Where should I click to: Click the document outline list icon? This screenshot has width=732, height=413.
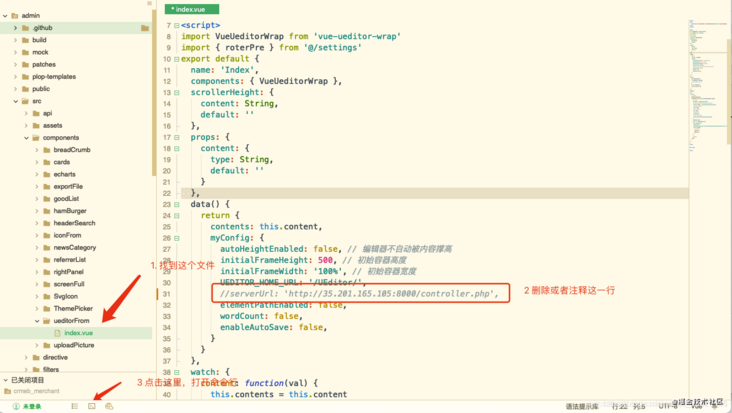tap(74, 406)
